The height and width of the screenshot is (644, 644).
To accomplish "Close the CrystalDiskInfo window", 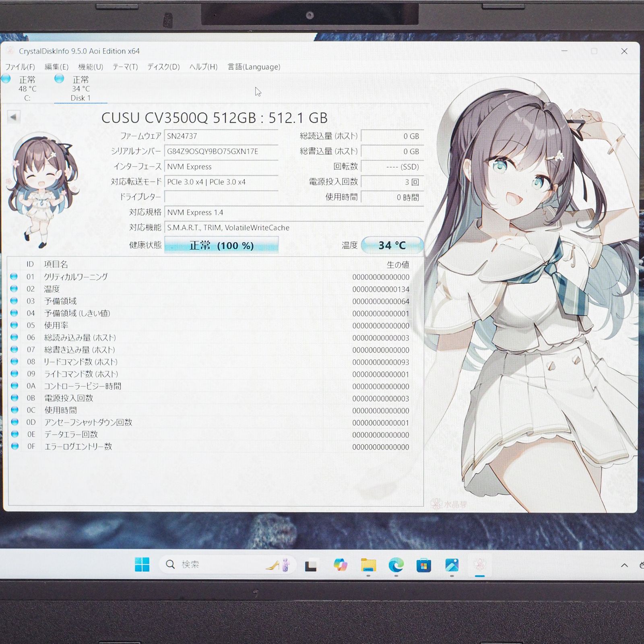I will click(624, 51).
